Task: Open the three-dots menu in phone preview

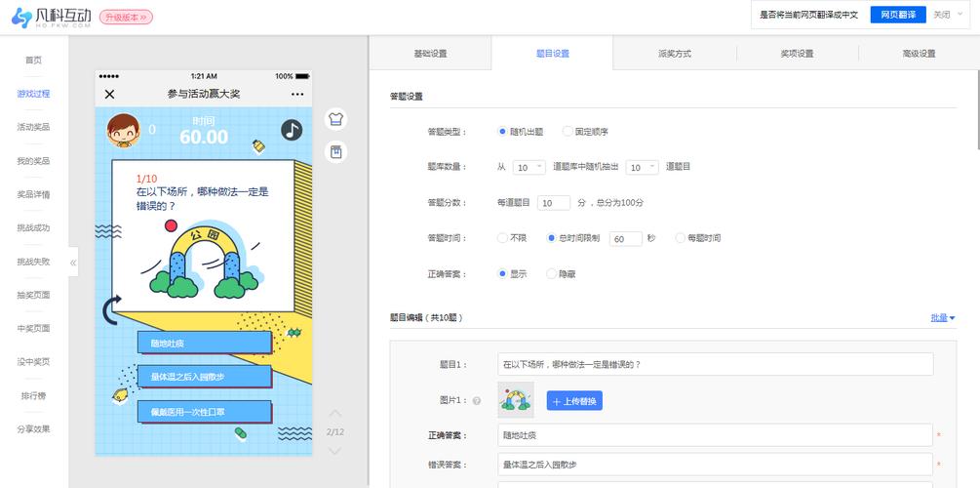Action: click(297, 95)
